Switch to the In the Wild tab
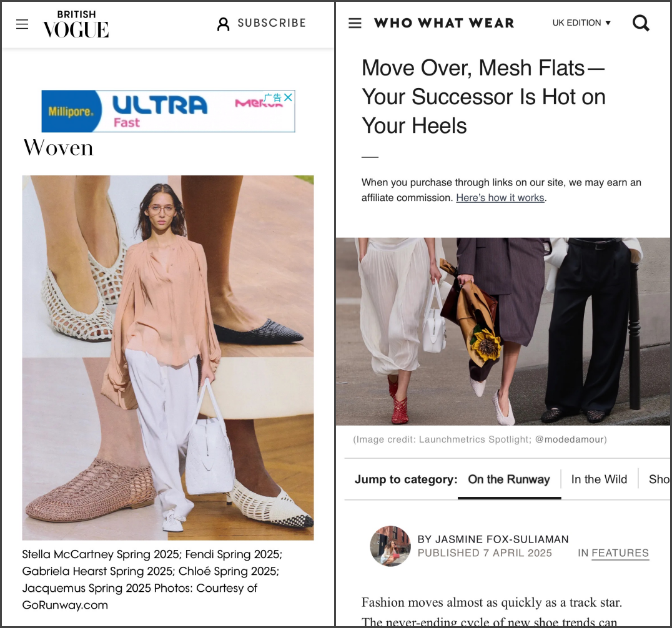Screen dimensions: 672x628 pyautogui.click(x=599, y=479)
